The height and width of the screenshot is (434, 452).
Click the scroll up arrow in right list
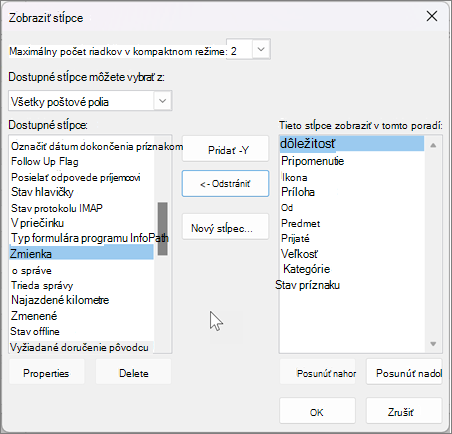pos(433,145)
